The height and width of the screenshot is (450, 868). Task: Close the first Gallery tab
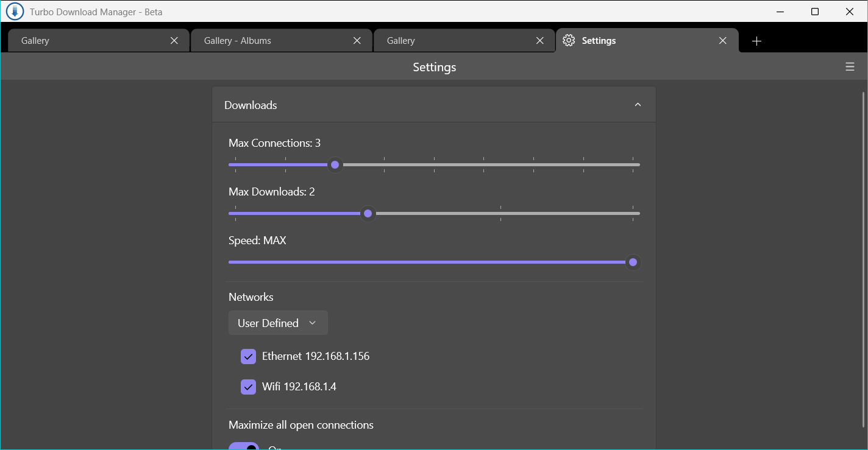(174, 41)
